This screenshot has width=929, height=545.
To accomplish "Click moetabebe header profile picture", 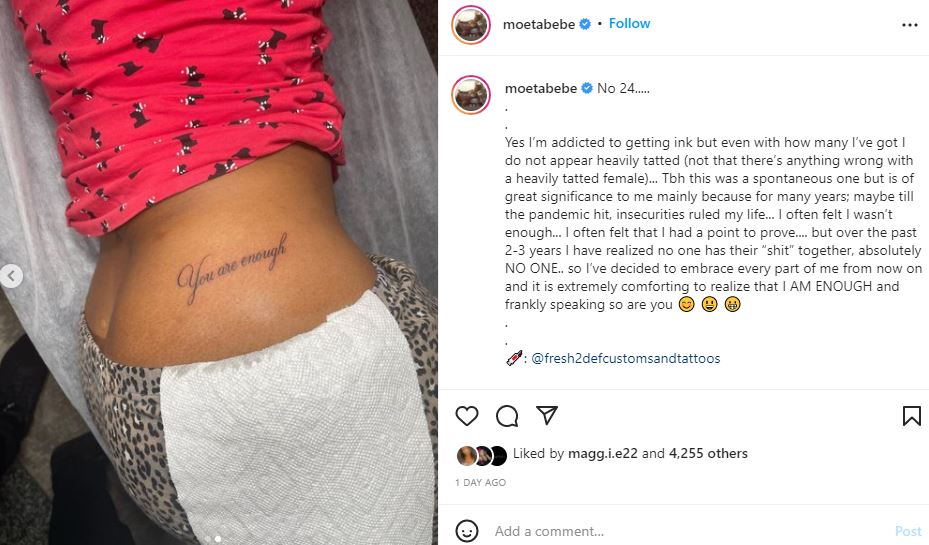I will pos(471,25).
